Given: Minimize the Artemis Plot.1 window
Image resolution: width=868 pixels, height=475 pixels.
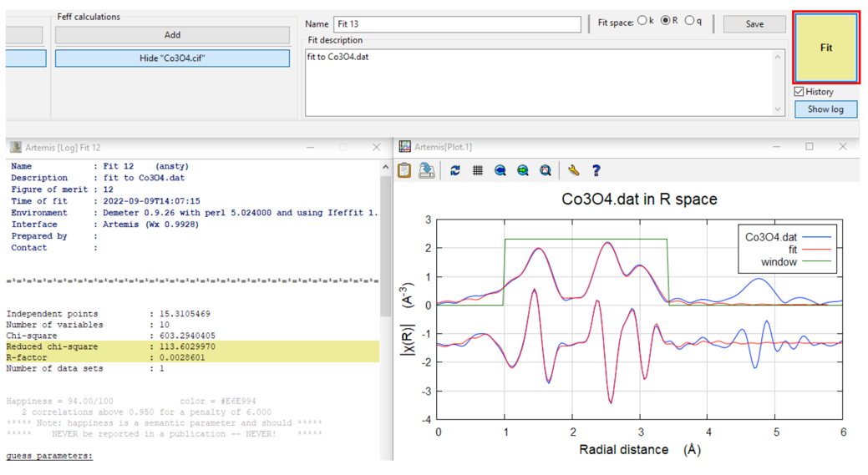Looking at the screenshot, I should pyautogui.click(x=777, y=147).
